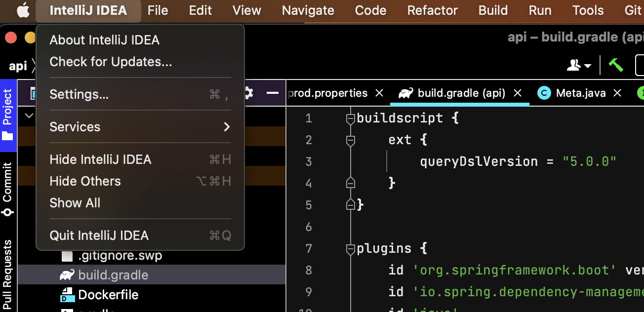Click the "5.0.0" string in the editor
The width and height of the screenshot is (644, 312).
pos(590,161)
